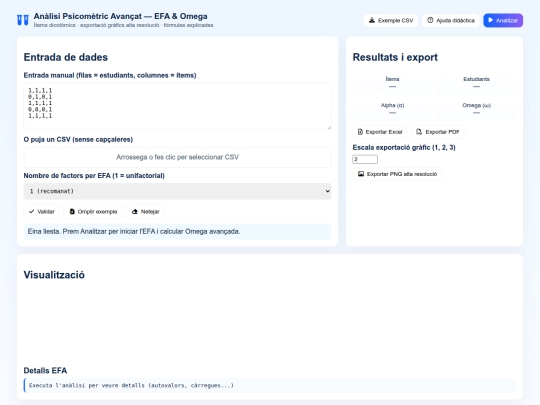Click the 'Entrada manual' label

[110, 75]
